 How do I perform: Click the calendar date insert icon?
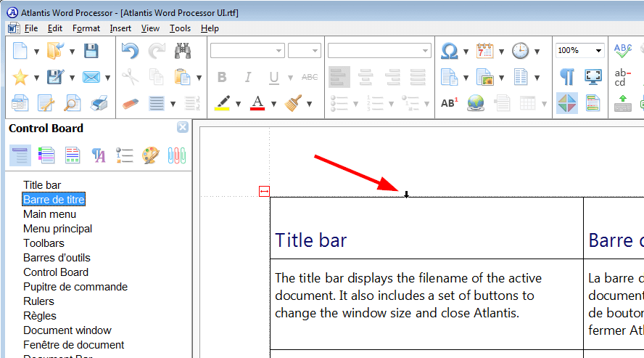tap(484, 51)
